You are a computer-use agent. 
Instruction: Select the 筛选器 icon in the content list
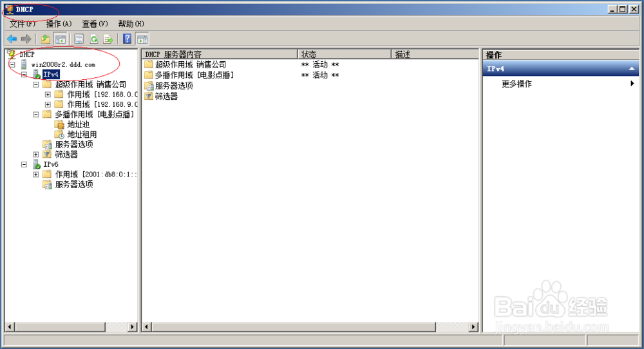[149, 96]
